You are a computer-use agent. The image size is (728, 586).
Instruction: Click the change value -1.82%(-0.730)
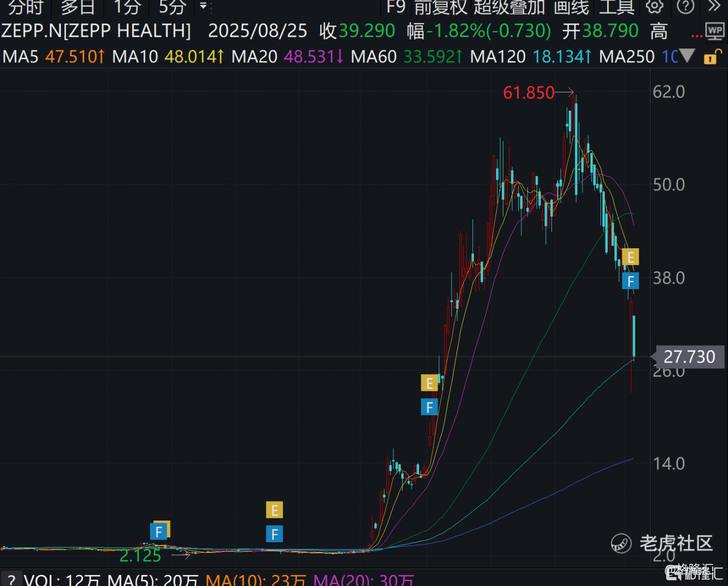[489, 31]
